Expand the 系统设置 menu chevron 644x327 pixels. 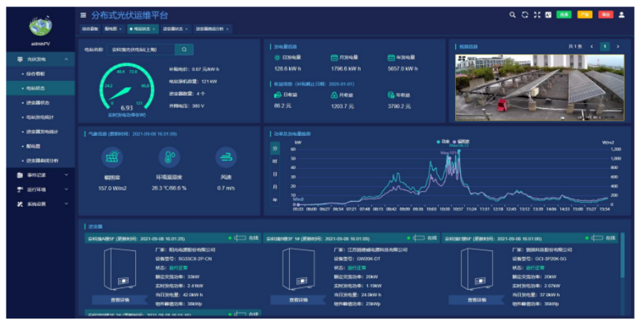[67, 204]
